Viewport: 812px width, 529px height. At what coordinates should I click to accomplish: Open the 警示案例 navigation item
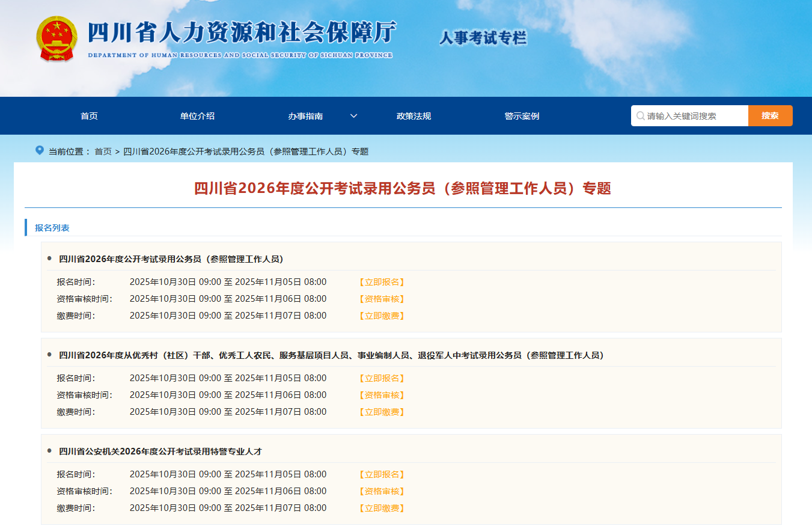tap(522, 116)
